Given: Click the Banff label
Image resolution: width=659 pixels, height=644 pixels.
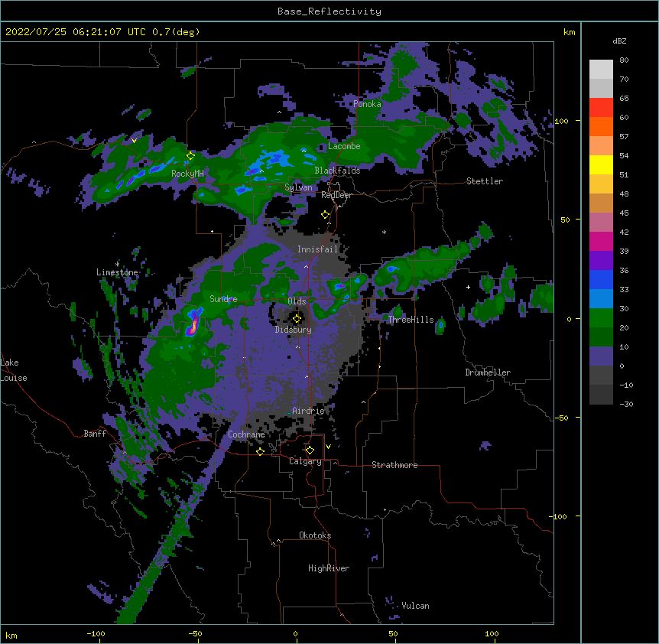Looking at the screenshot, I should point(95,434).
